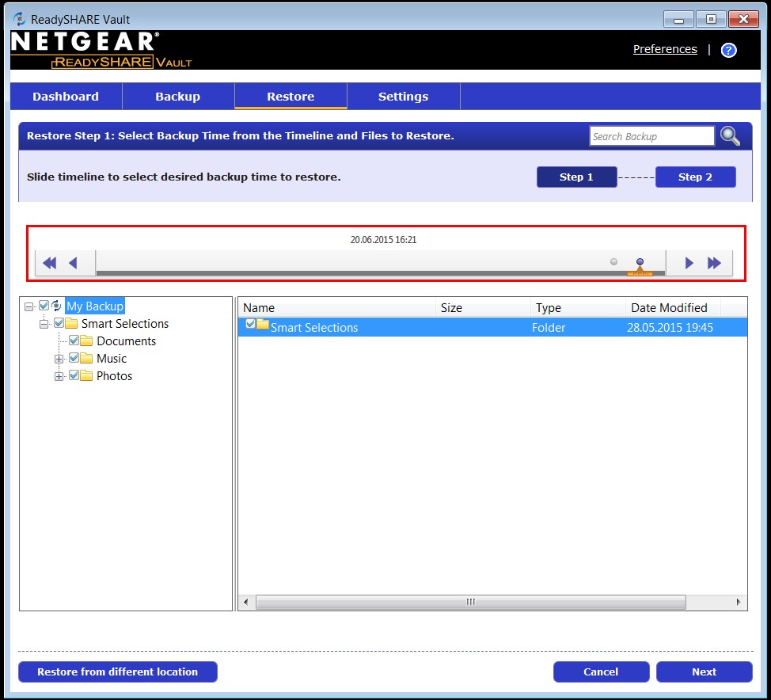Select the Documents label in tree
This screenshot has width=771, height=700.
tap(127, 341)
